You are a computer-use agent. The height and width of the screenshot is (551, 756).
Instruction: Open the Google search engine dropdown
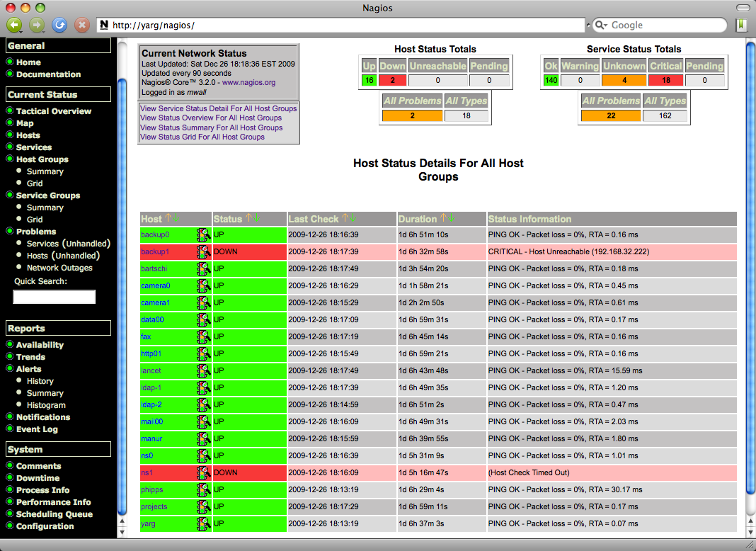coord(601,25)
